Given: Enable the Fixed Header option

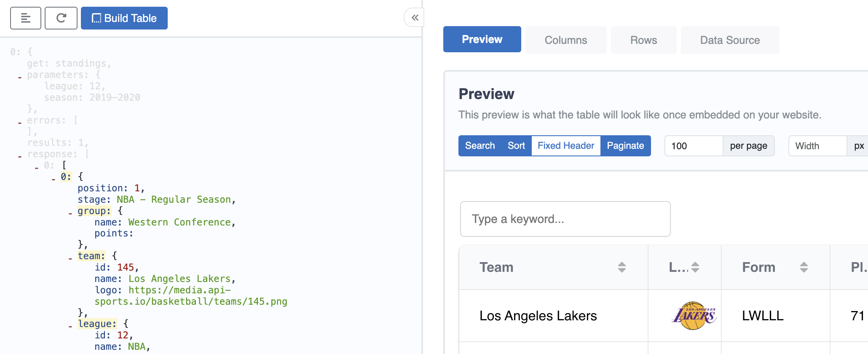Looking at the screenshot, I should pos(566,146).
